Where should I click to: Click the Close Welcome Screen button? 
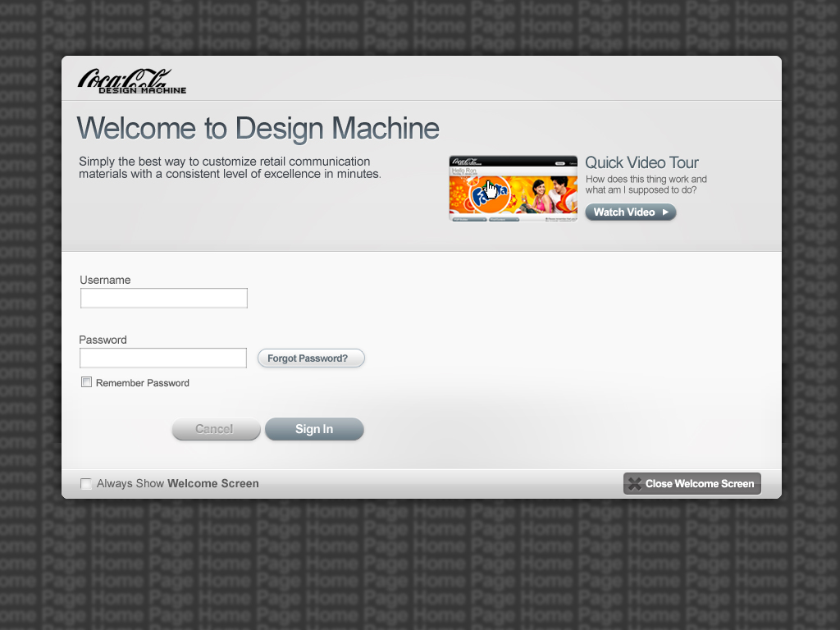(x=692, y=484)
